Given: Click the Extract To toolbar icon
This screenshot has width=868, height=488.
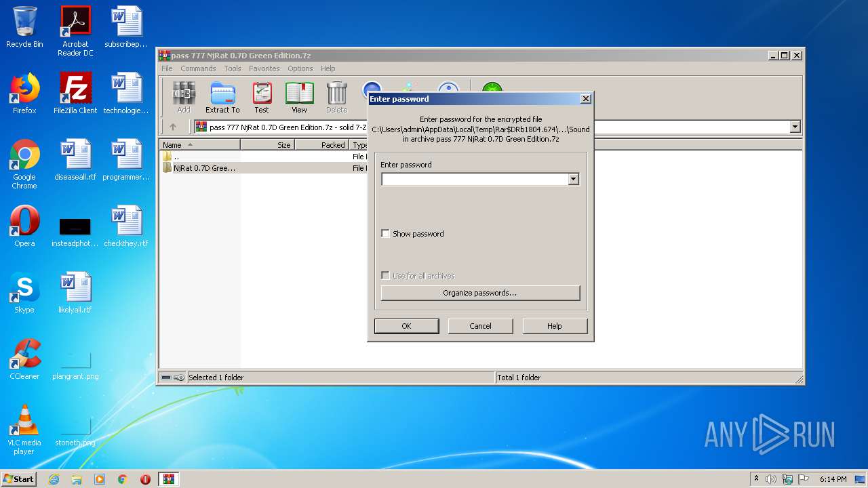Looking at the screenshot, I should [222, 98].
